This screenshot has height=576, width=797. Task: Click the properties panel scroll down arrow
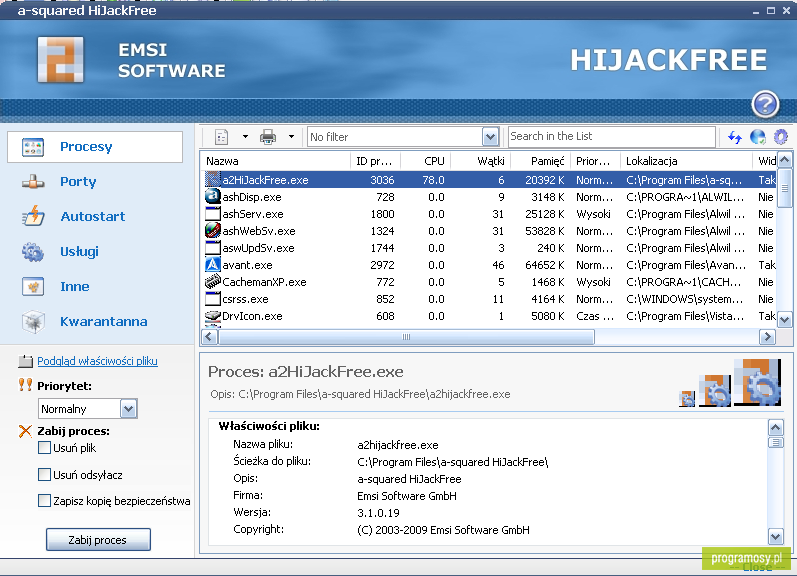tap(776, 536)
